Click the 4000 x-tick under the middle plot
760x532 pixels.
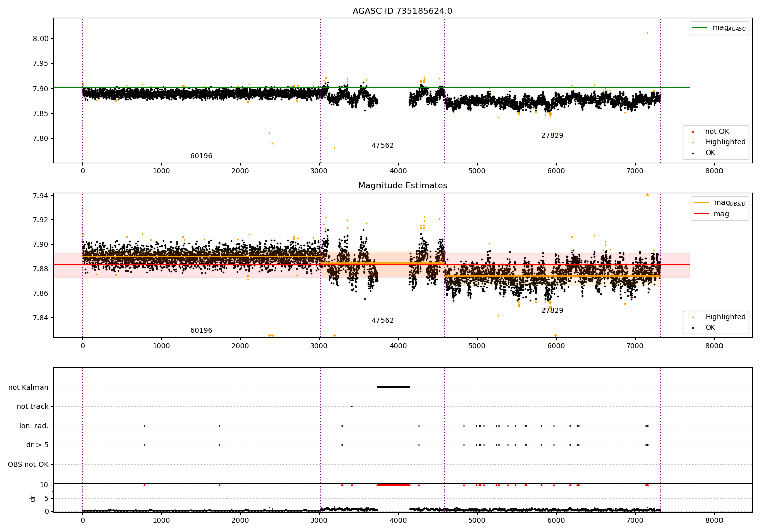click(398, 346)
